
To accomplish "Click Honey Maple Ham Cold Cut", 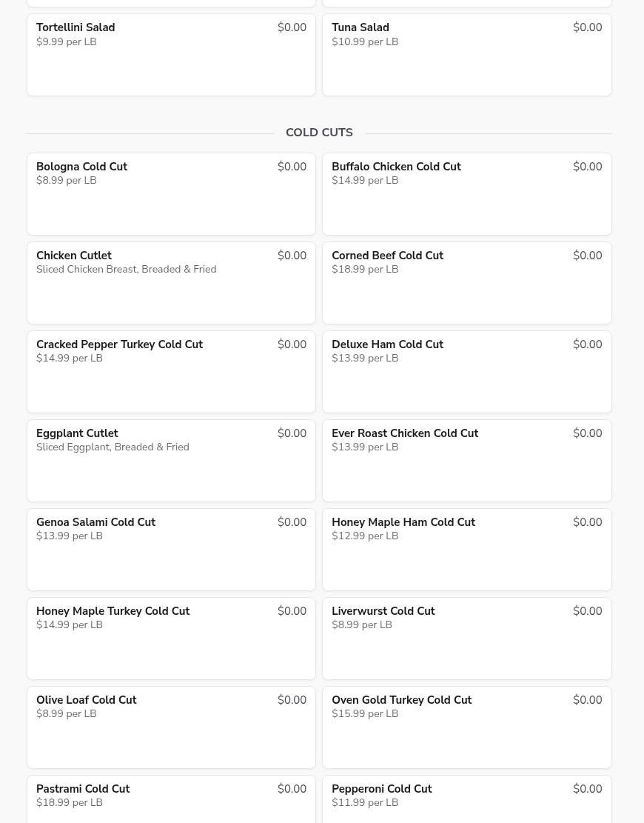I will click(467, 550).
